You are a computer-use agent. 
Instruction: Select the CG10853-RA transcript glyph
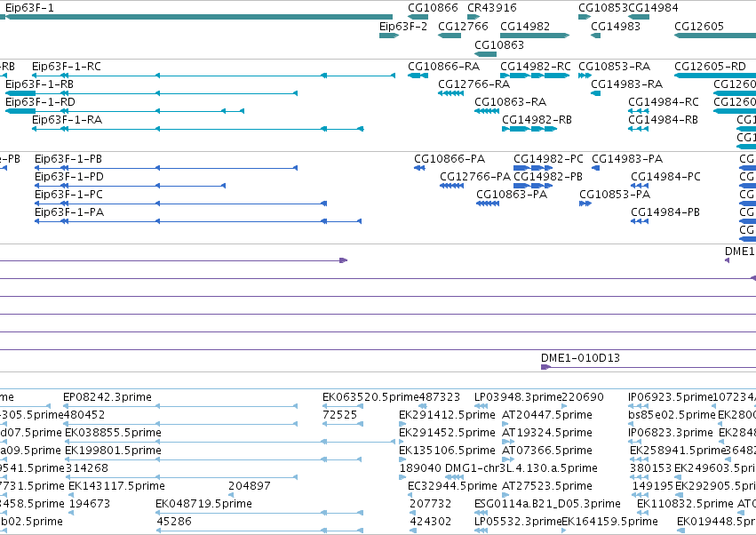coord(585,76)
